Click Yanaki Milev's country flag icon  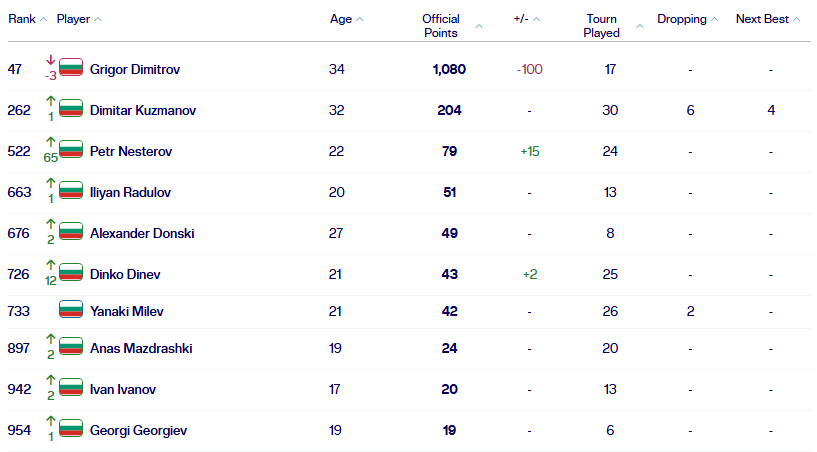coord(71,310)
